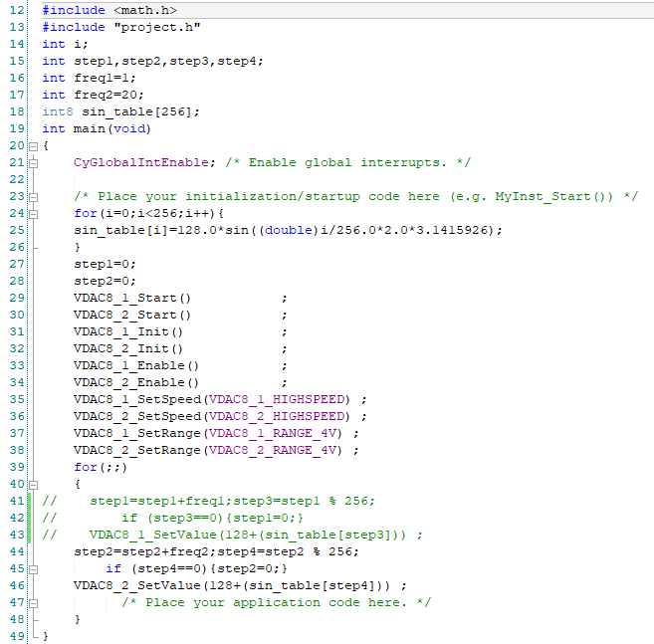Click the 'int freq1=1;' line
Viewport: 654px width, 644px height.
pos(89,78)
